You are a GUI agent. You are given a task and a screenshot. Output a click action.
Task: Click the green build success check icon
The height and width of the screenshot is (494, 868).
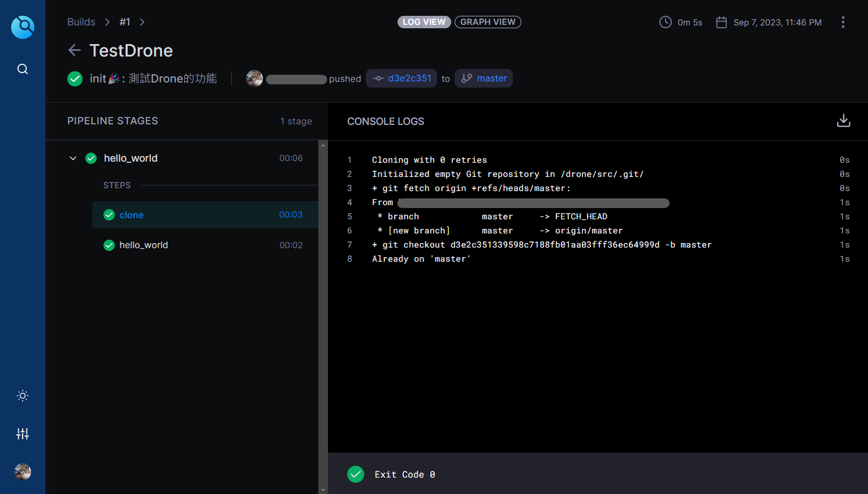[x=75, y=79]
